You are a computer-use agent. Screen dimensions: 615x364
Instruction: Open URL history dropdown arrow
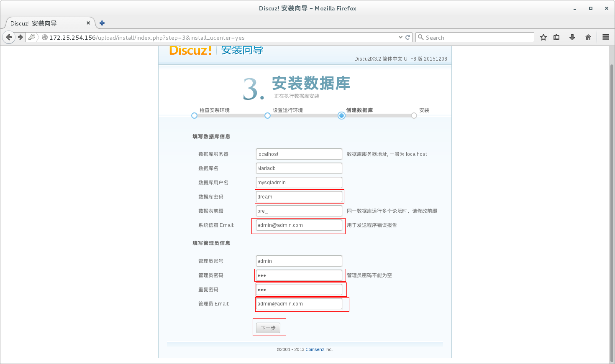point(400,37)
